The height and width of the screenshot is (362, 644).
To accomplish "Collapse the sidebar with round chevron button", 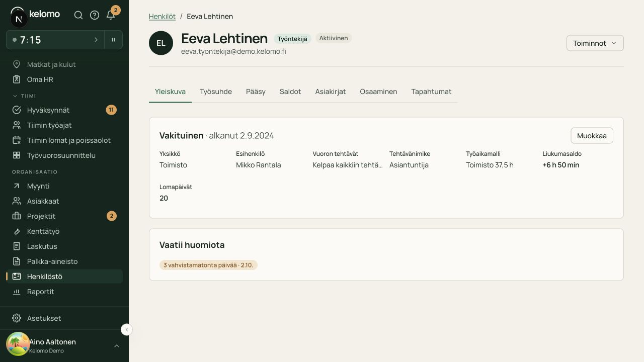I will (x=127, y=329).
